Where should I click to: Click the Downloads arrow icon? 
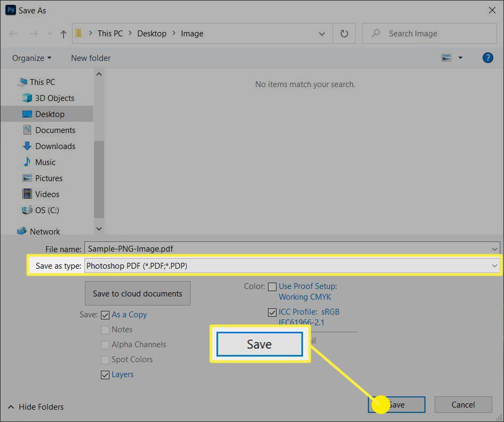pos(27,146)
